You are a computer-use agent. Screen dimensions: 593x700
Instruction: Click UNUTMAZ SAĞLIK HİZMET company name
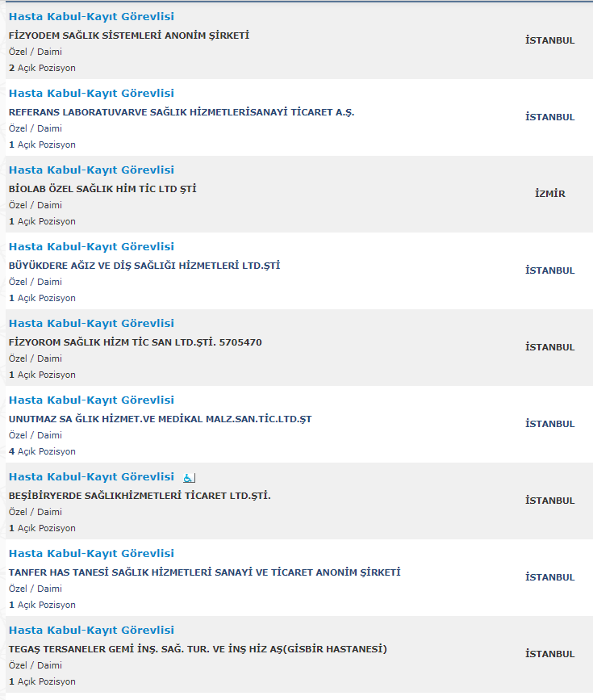coord(161,419)
